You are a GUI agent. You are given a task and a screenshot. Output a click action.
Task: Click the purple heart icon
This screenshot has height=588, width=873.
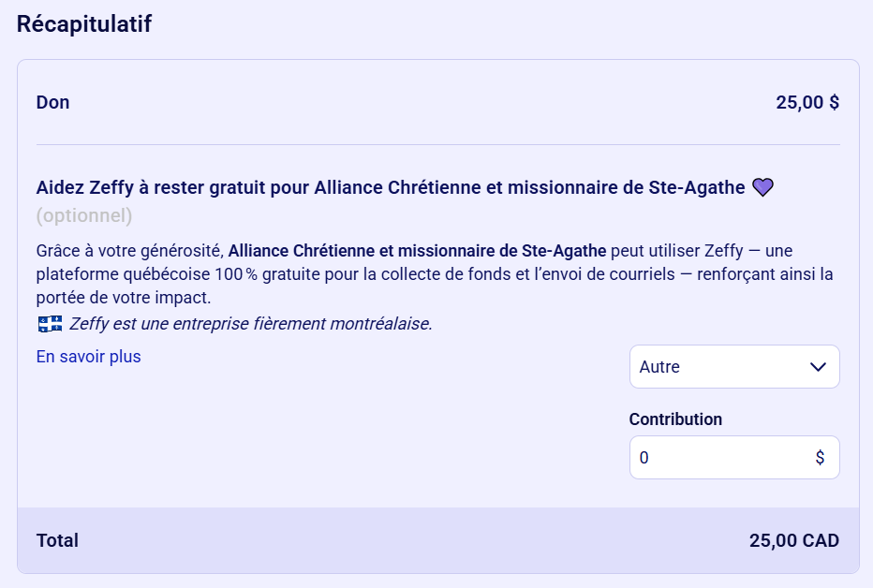coord(763,187)
